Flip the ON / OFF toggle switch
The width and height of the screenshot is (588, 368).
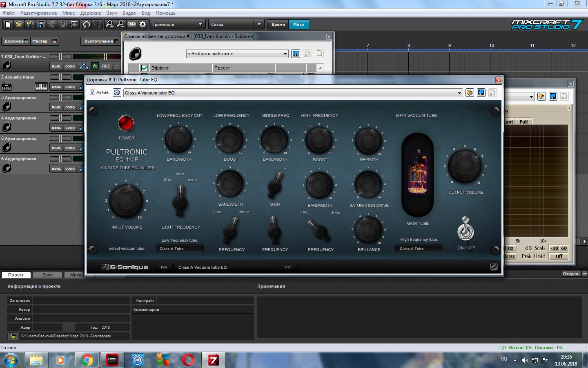point(465,229)
